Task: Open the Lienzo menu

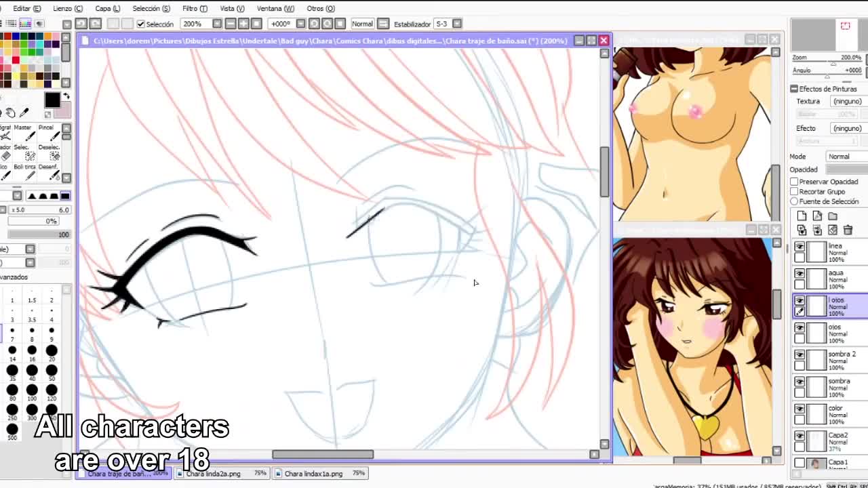Action: [x=67, y=8]
